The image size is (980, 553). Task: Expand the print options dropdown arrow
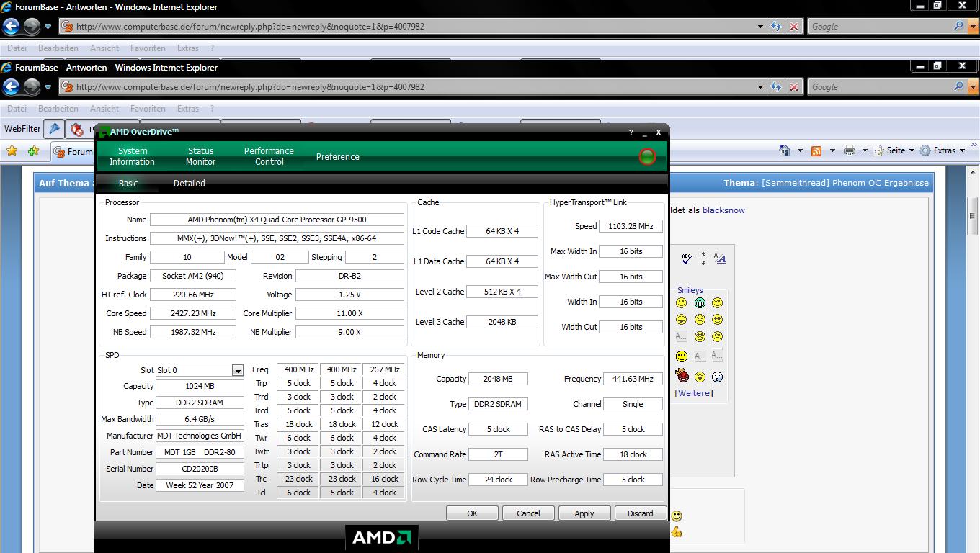click(x=865, y=150)
